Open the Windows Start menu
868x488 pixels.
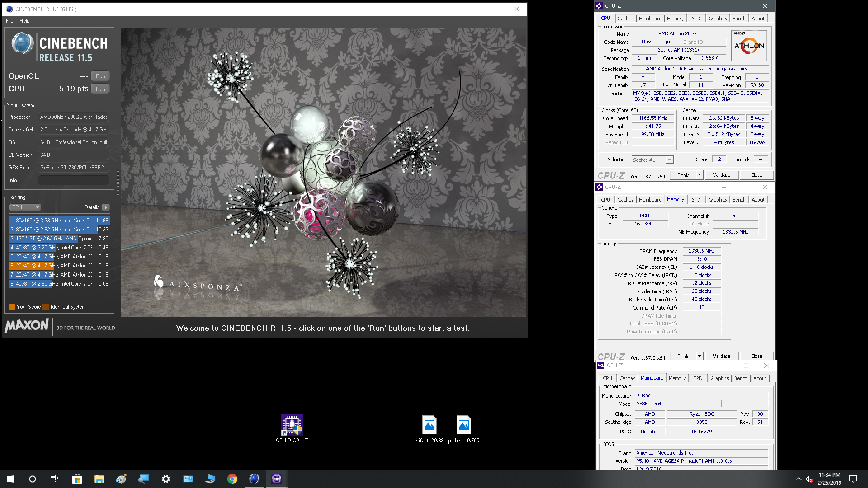[11, 479]
